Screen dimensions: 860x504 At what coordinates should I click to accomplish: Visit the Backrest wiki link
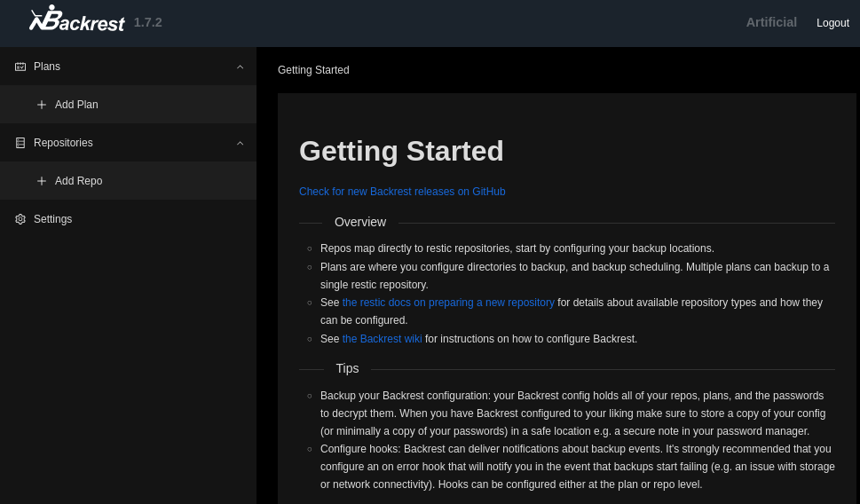point(382,339)
